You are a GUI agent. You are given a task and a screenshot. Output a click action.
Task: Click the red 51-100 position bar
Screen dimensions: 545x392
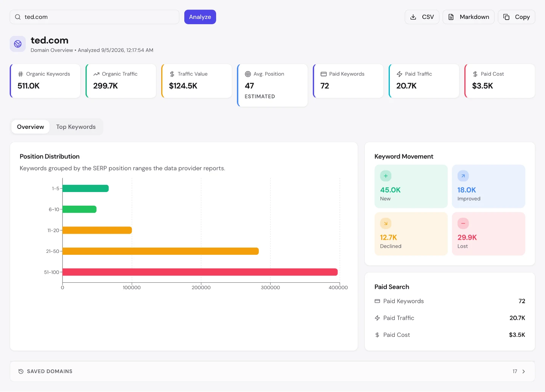(200, 272)
